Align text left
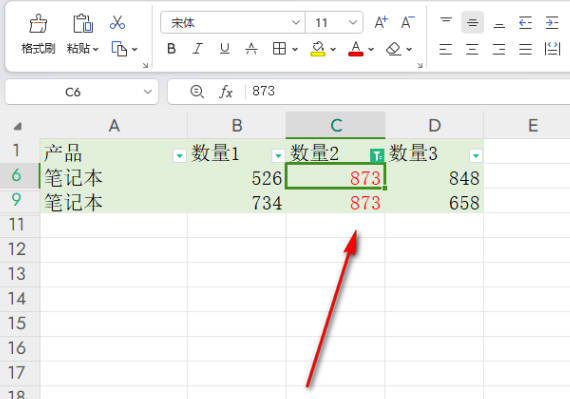570x399 pixels. pos(446,49)
